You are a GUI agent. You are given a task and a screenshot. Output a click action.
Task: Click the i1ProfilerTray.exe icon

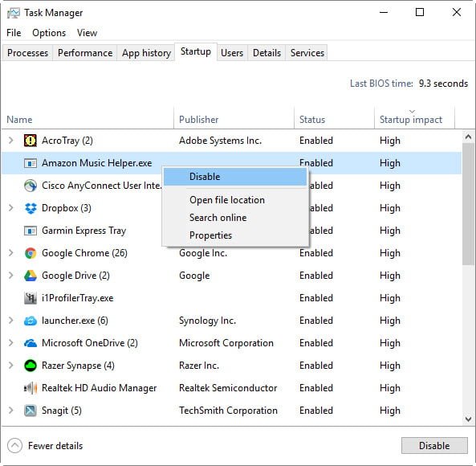coord(31,298)
